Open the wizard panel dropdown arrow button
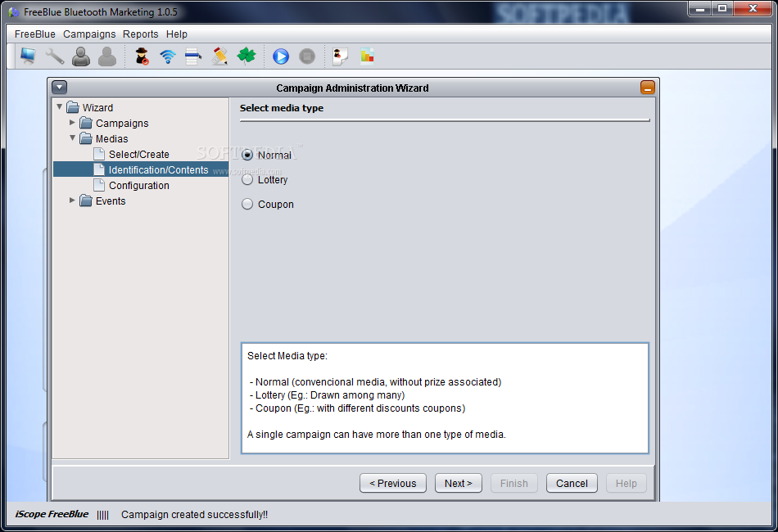Screen dimensions: 778x532 pos(60,88)
